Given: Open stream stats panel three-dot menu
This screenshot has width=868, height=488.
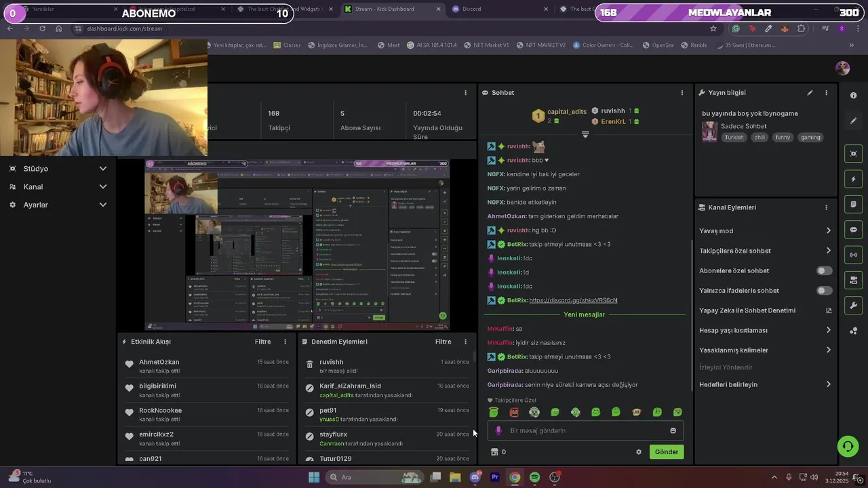Looking at the screenshot, I should pyautogui.click(x=465, y=93).
